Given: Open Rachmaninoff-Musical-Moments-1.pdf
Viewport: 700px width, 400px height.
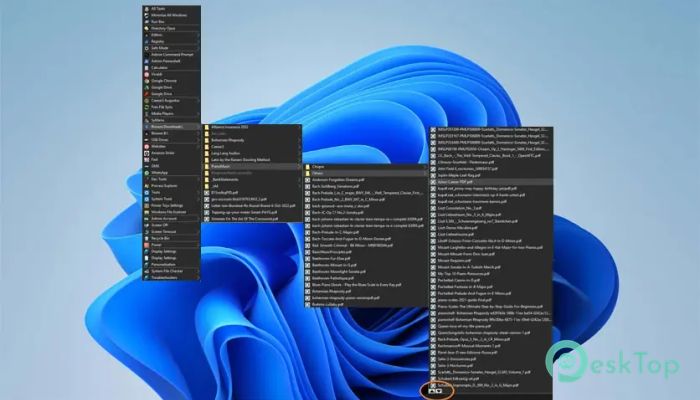Looking at the screenshot, I should [x=491, y=346].
